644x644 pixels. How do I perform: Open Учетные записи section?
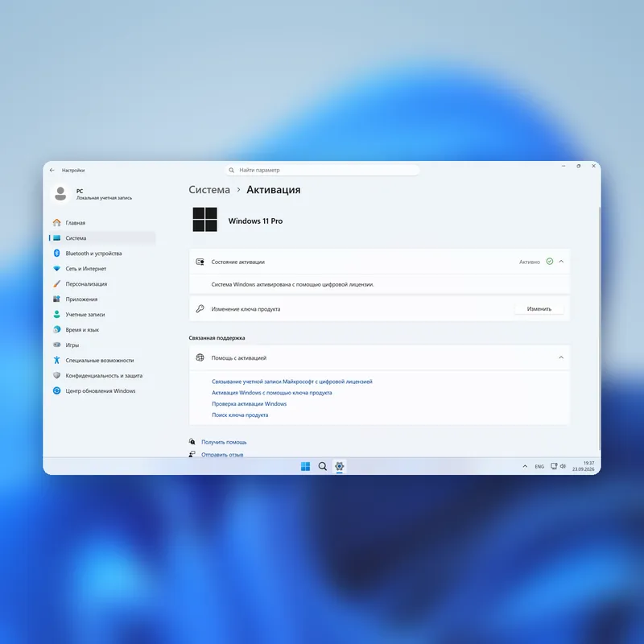102,314
